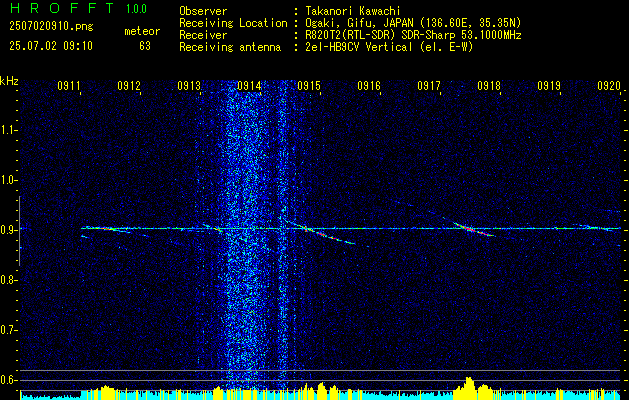Screen dimensions: 629x400
Task: Click the 0912 time marker
Action: pyautogui.click(x=129, y=85)
